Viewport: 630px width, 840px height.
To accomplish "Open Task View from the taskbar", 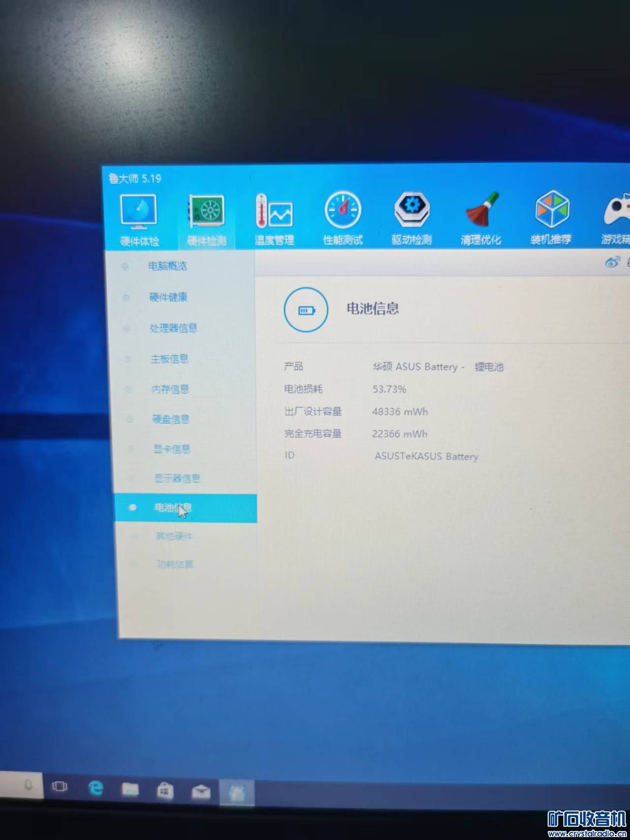I will [60, 786].
